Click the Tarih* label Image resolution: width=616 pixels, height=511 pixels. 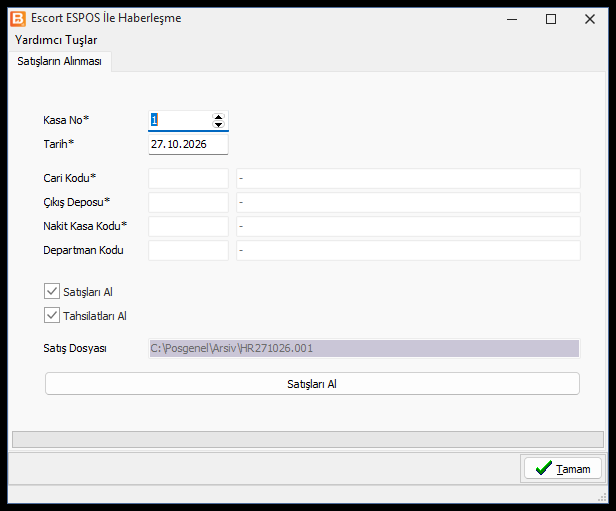(x=59, y=144)
